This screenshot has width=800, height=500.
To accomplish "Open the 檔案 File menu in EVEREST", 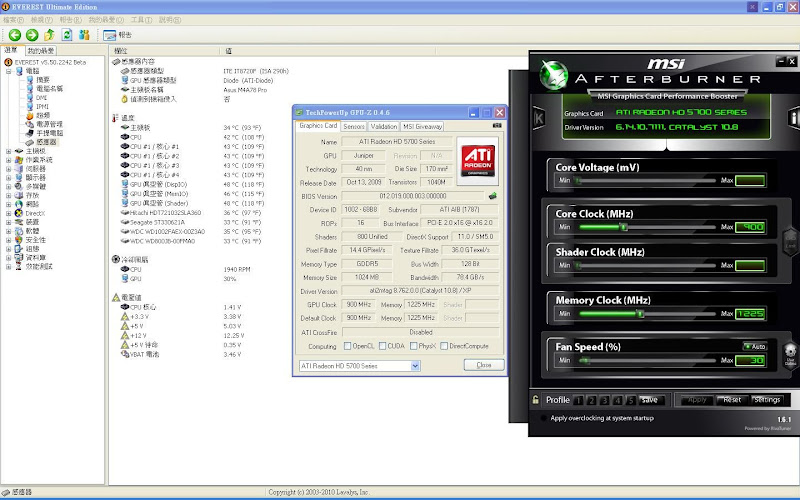I will point(13,20).
